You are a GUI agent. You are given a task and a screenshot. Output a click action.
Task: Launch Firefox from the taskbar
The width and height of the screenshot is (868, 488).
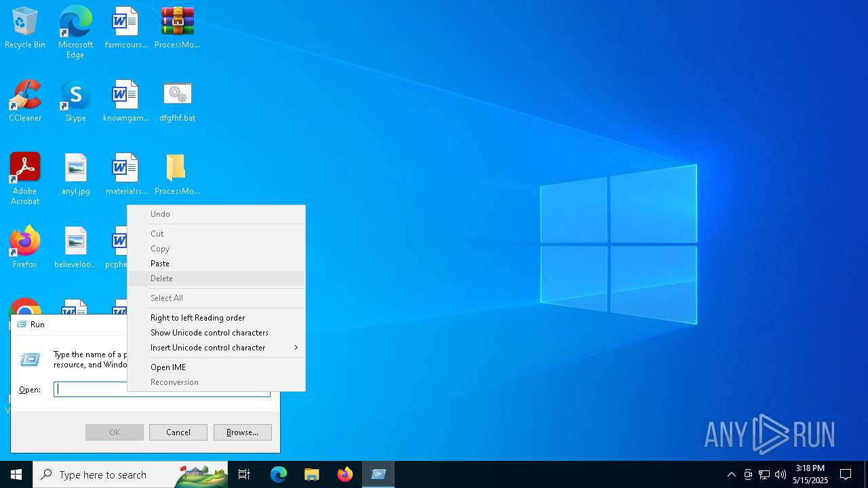pos(344,474)
